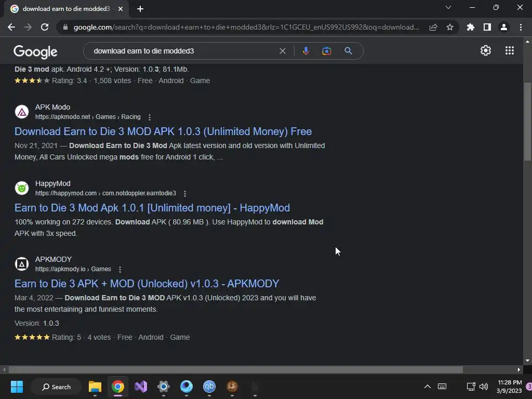Click the horizontal scrollbar thumb
Image resolution: width=532 pixels, height=399 pixels.
235,369
